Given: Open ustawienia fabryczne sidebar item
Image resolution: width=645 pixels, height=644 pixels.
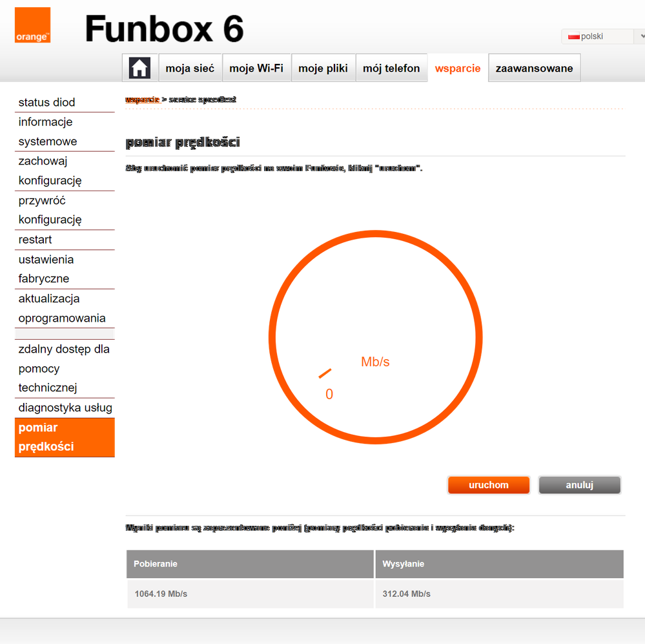Looking at the screenshot, I should point(64,269).
